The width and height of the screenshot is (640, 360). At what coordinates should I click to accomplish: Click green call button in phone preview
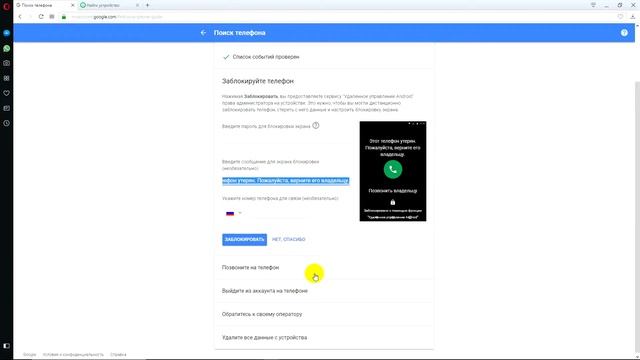(x=393, y=169)
